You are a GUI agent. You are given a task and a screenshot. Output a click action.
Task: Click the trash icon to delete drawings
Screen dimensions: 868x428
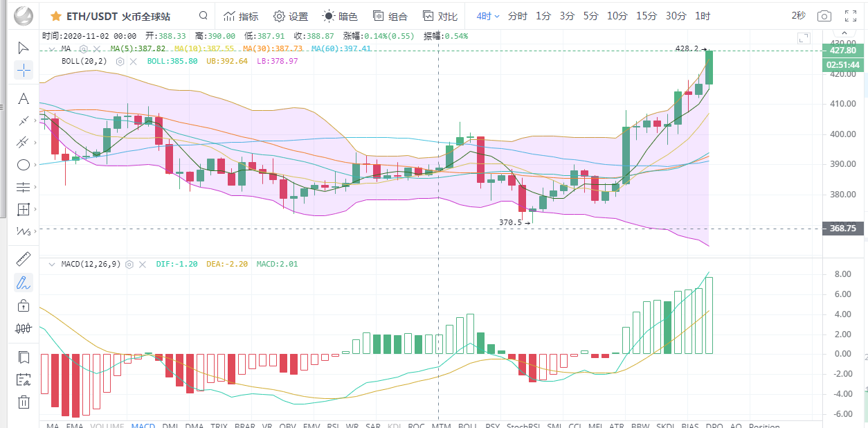(24, 402)
